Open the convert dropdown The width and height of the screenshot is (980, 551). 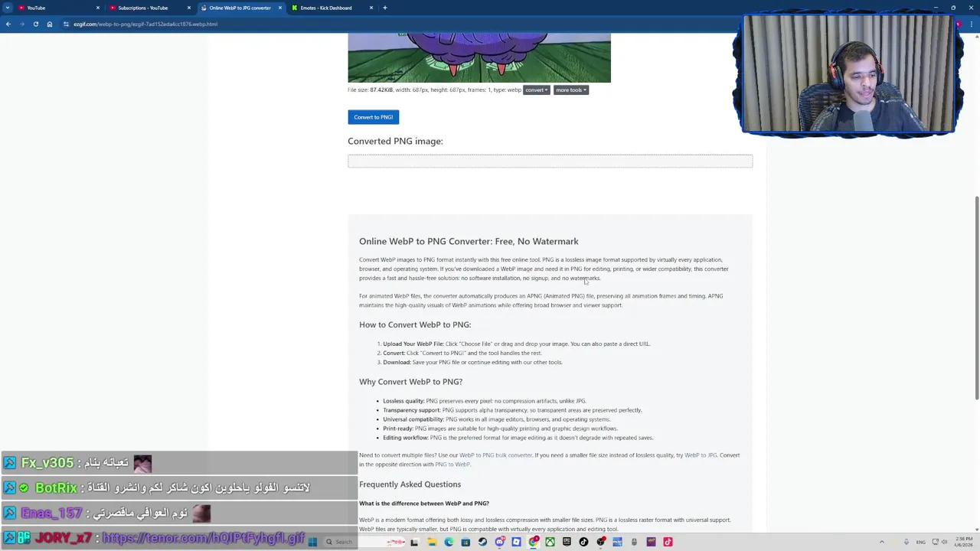click(x=536, y=90)
